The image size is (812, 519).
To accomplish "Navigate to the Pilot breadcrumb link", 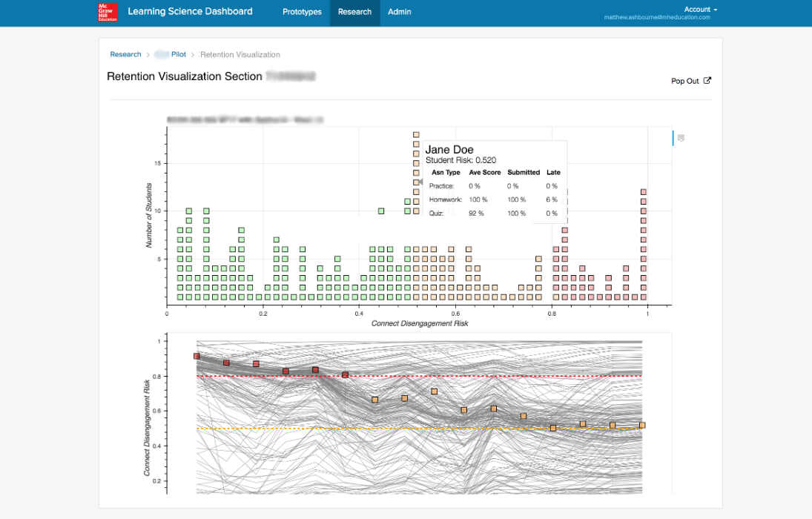I will pyautogui.click(x=178, y=54).
